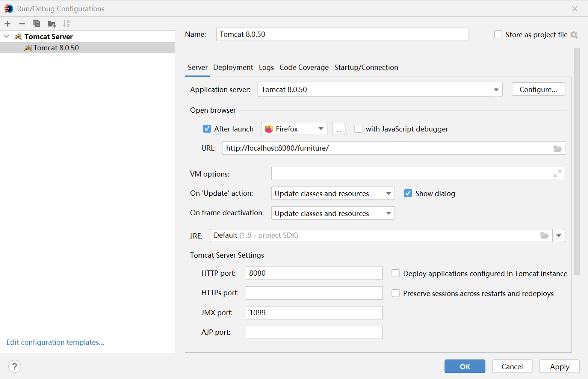This screenshot has height=379, width=588.
Task: Switch to the Deployment tab
Action: (x=233, y=68)
